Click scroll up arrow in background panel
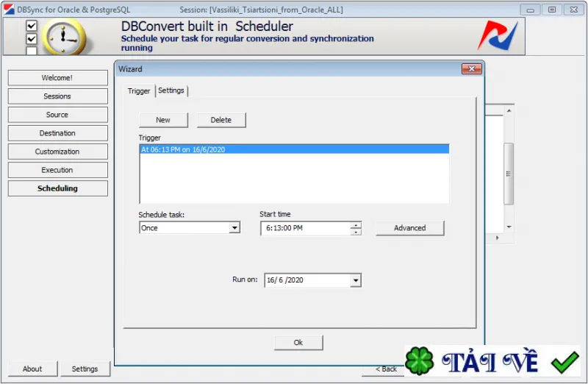588x384 pixels. point(509,111)
